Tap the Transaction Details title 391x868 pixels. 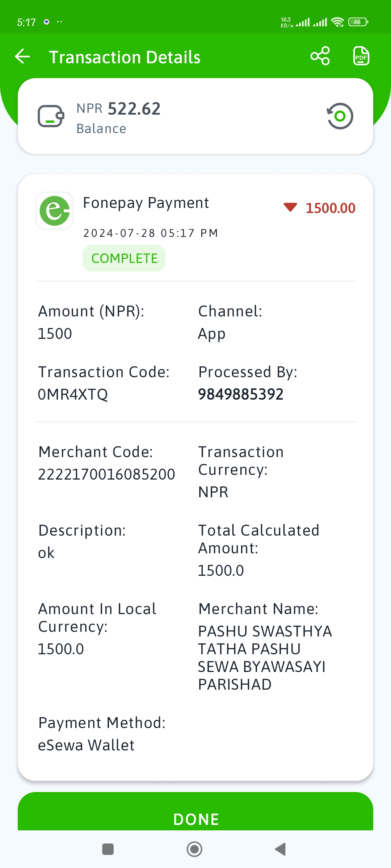coord(125,57)
